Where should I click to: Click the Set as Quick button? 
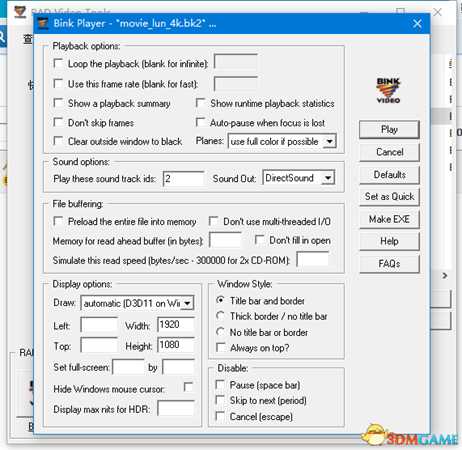[389, 197]
